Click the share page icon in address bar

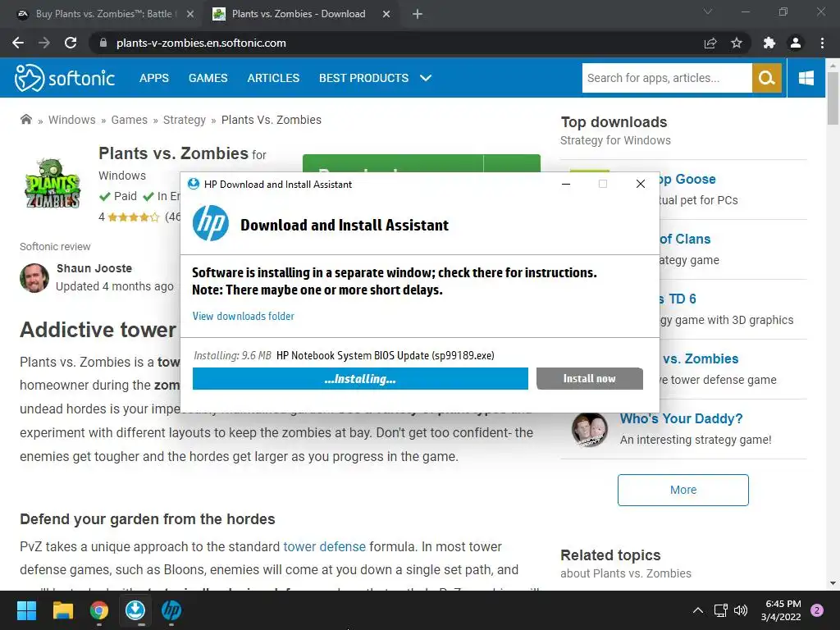pyautogui.click(x=710, y=43)
